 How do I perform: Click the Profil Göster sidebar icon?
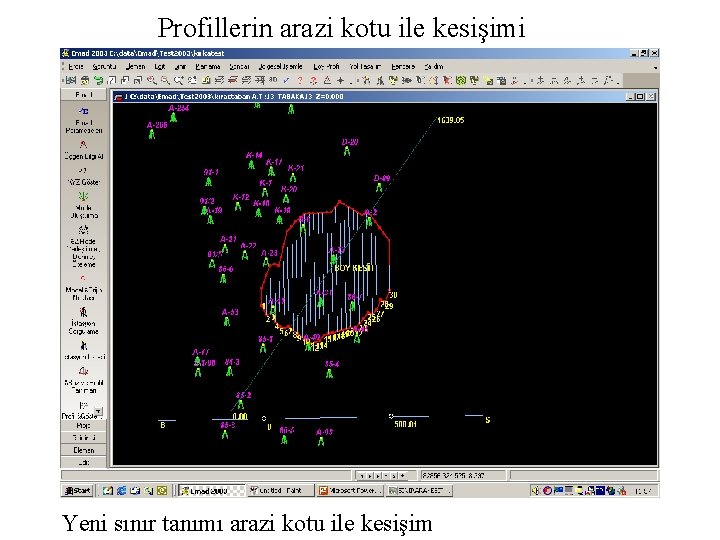click(x=83, y=405)
